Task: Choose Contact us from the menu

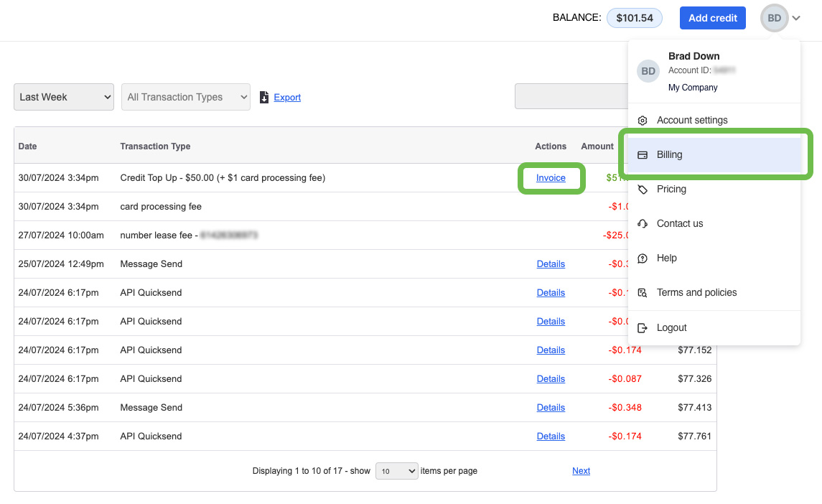Action: click(x=714, y=223)
